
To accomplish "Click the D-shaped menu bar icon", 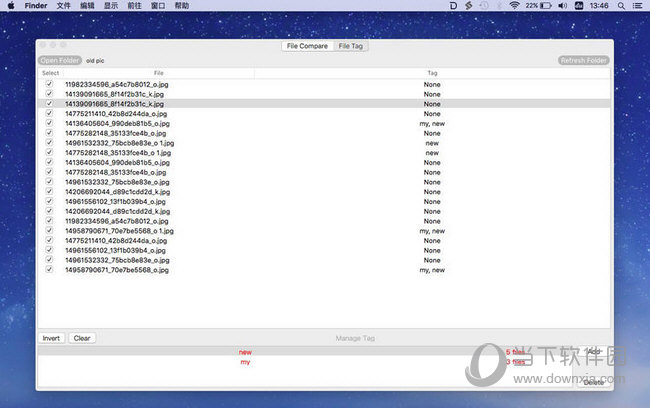I will click(453, 5).
